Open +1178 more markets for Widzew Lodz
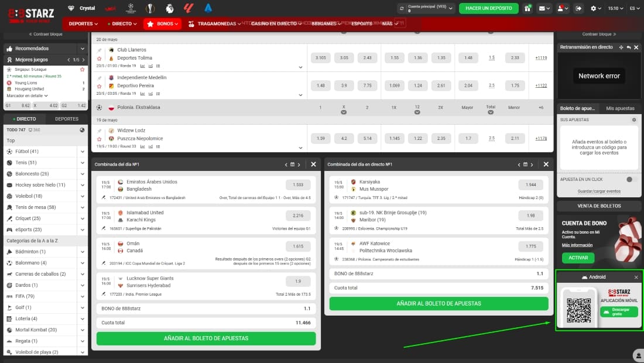The height and width of the screenshot is (363, 644). [541, 139]
